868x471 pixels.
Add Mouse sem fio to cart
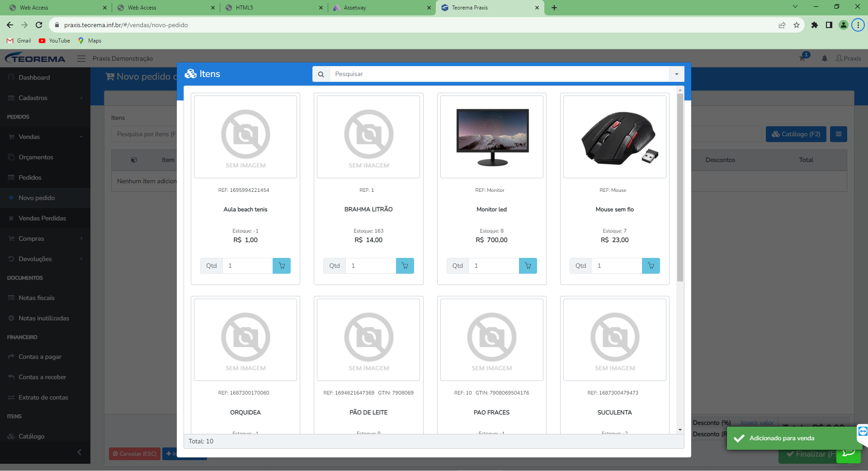[651, 266]
